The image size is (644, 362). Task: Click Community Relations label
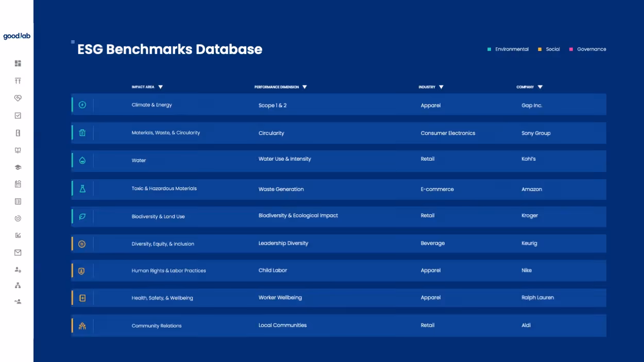coord(157,326)
